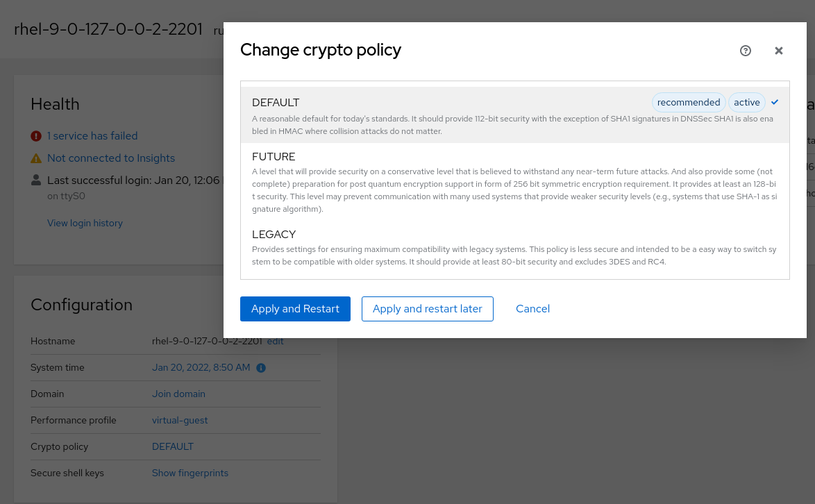
Task: Cancel the crypto policy change
Action: pos(532,309)
